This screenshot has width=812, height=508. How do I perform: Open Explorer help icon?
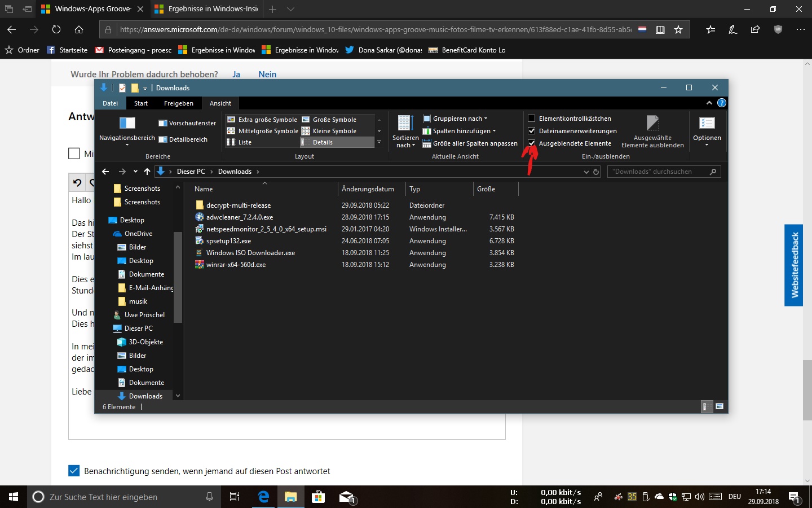pyautogui.click(x=721, y=103)
